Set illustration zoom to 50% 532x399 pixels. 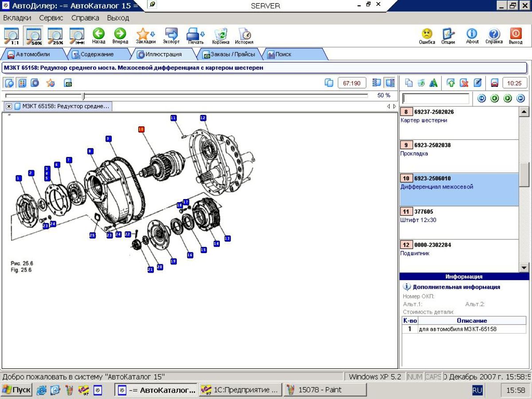(x=34, y=36)
